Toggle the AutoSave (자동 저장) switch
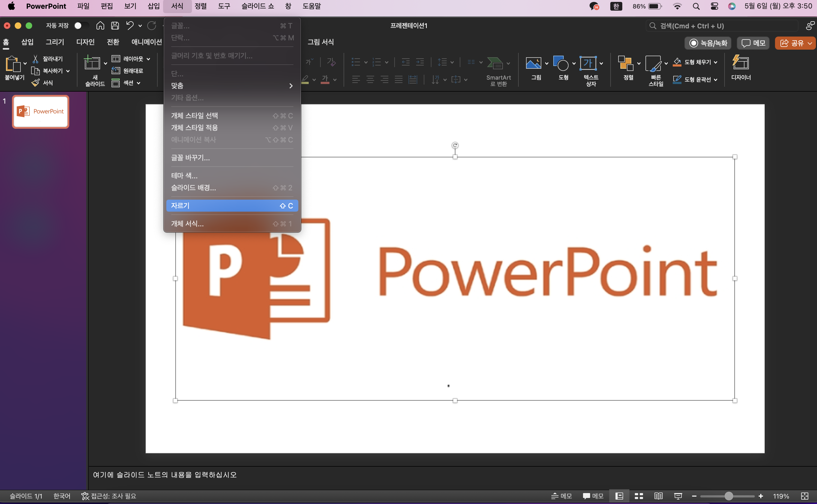Viewport: 817px width, 504px height. [81, 26]
